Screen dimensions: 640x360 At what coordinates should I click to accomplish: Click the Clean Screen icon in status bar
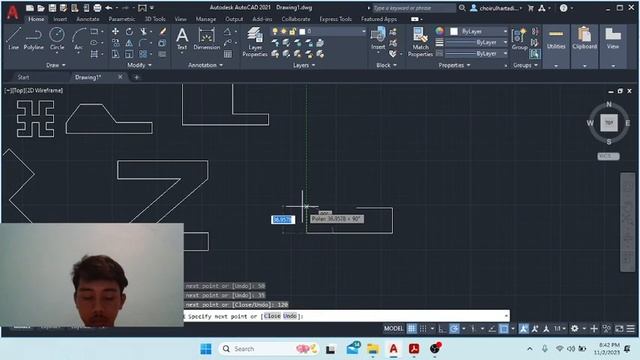[619, 329]
